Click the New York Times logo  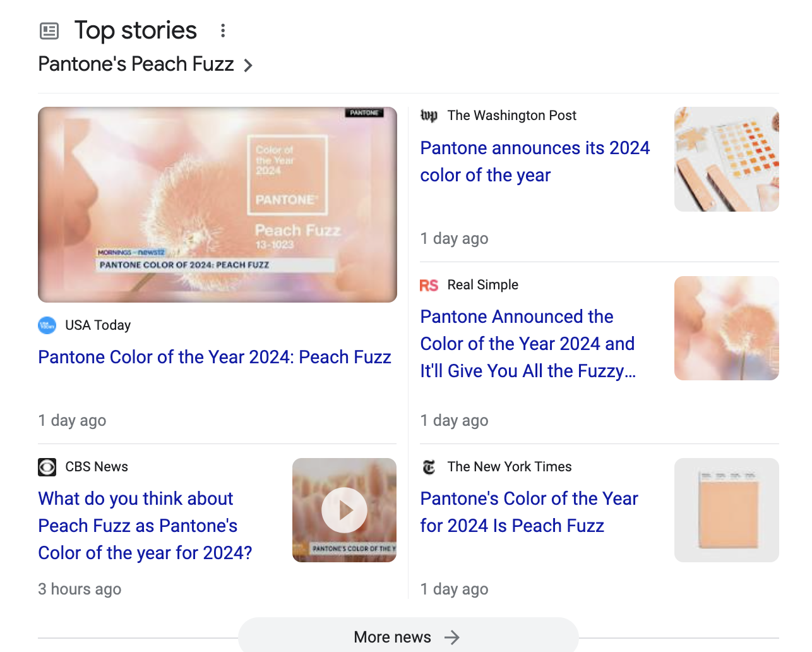[x=429, y=467]
